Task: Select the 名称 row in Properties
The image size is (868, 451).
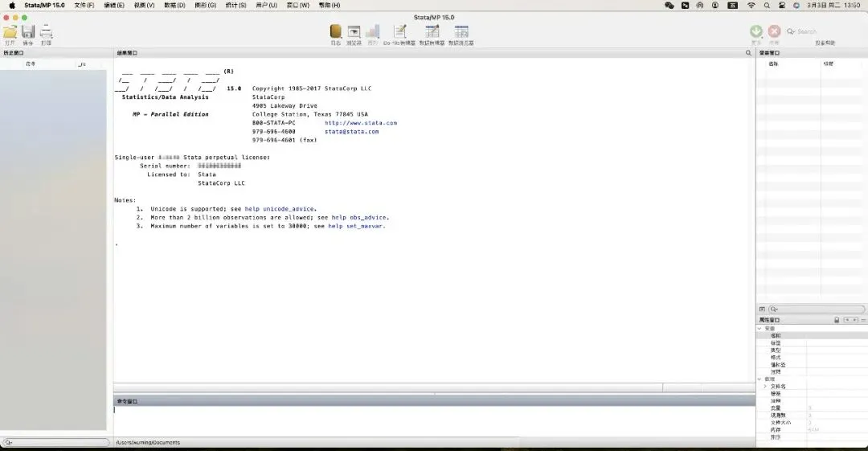Action: click(812, 336)
